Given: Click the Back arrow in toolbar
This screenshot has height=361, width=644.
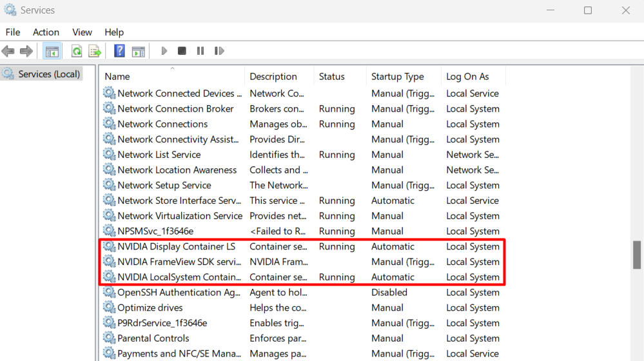Looking at the screenshot, I should tap(8, 51).
